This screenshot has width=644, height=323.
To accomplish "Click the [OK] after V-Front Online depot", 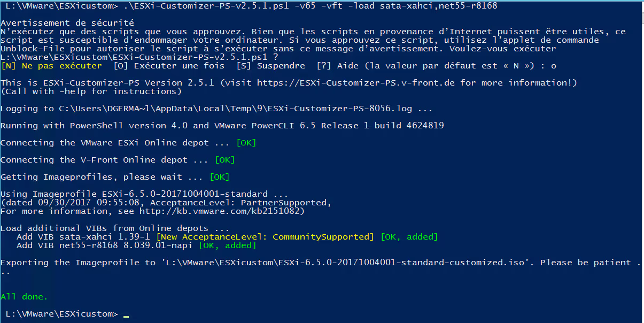I will [x=225, y=160].
